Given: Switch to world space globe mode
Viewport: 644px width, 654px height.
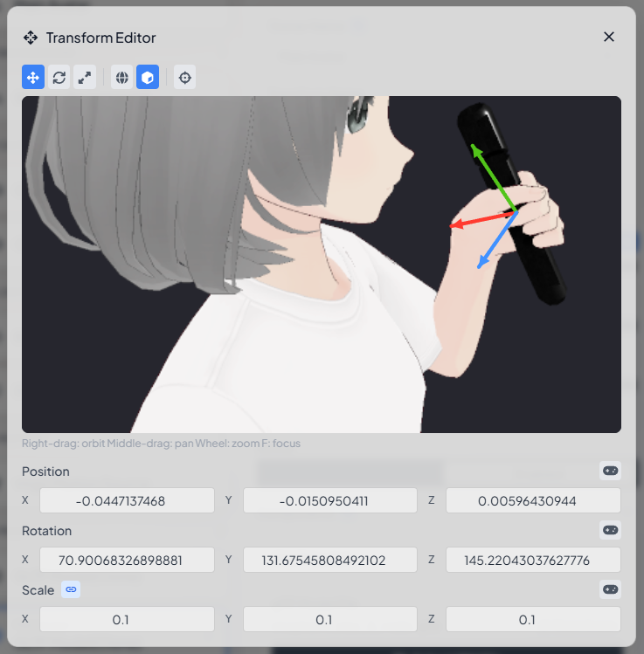Looking at the screenshot, I should tap(121, 77).
